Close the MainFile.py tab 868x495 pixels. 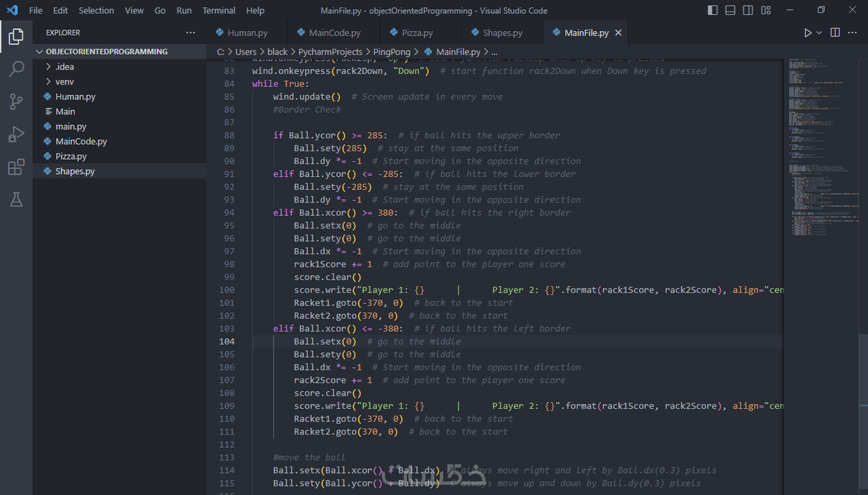click(618, 33)
